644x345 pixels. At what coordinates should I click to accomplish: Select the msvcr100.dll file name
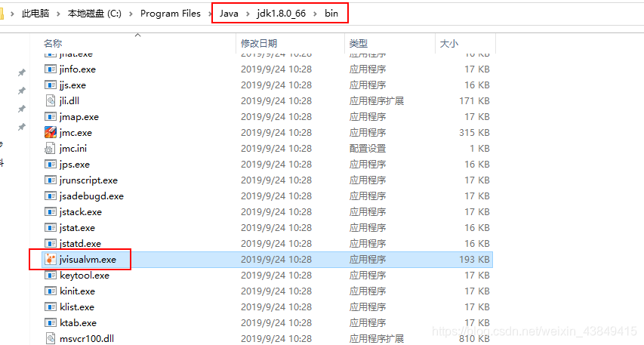87,339
